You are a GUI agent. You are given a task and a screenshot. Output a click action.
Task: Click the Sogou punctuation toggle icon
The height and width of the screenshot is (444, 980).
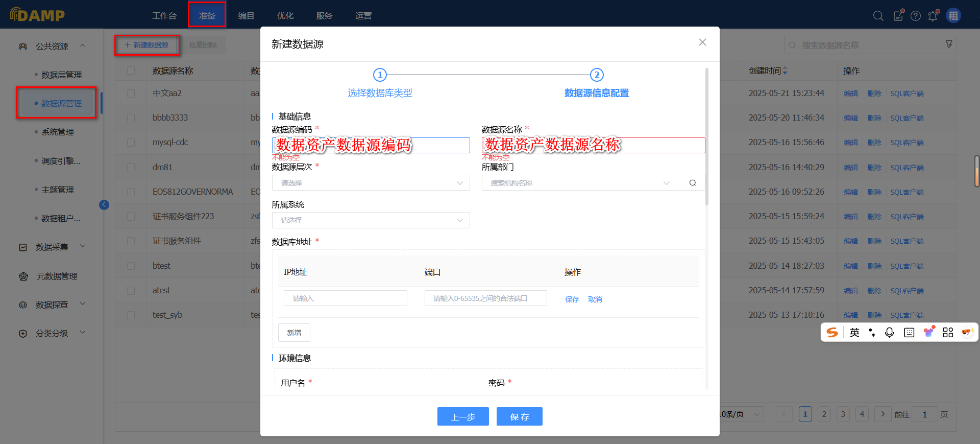coord(872,333)
